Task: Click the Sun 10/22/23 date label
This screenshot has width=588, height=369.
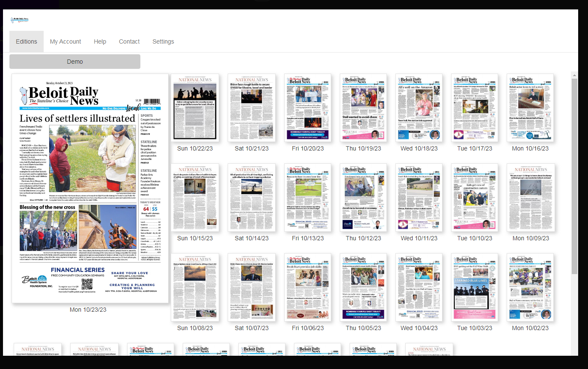Action: (195, 148)
